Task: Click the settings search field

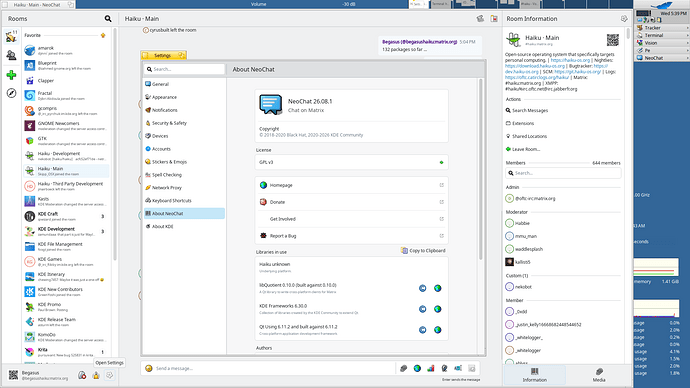Action: (184, 69)
